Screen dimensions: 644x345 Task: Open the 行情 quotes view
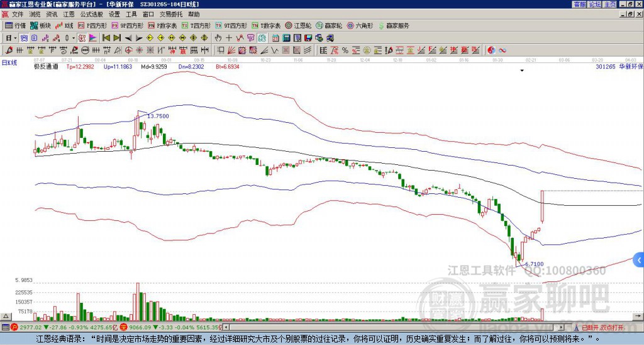pos(15,25)
